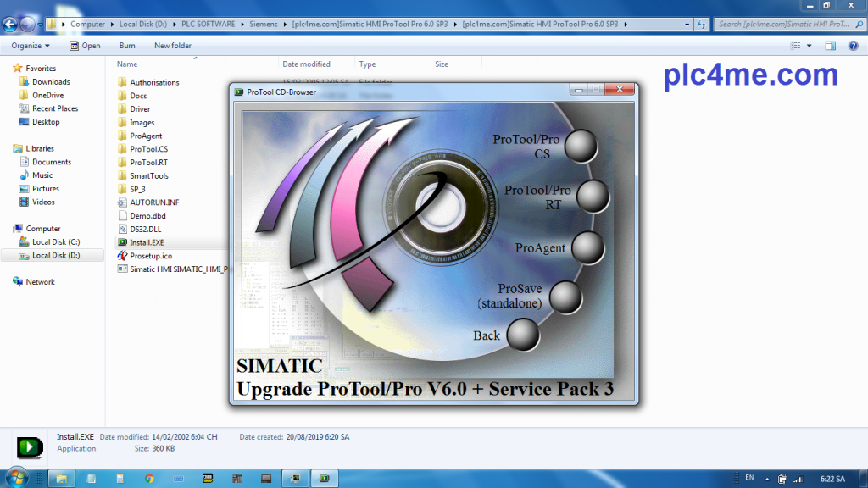
Task: Open the Install.EXE file
Action: click(x=146, y=242)
